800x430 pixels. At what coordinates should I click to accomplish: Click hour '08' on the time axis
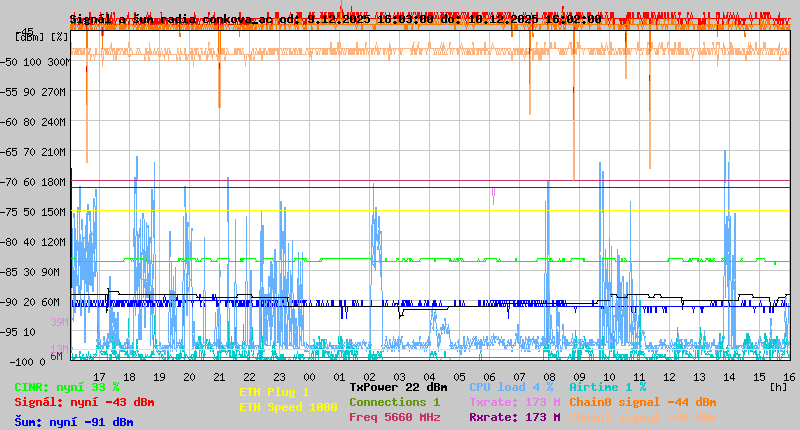click(x=549, y=377)
